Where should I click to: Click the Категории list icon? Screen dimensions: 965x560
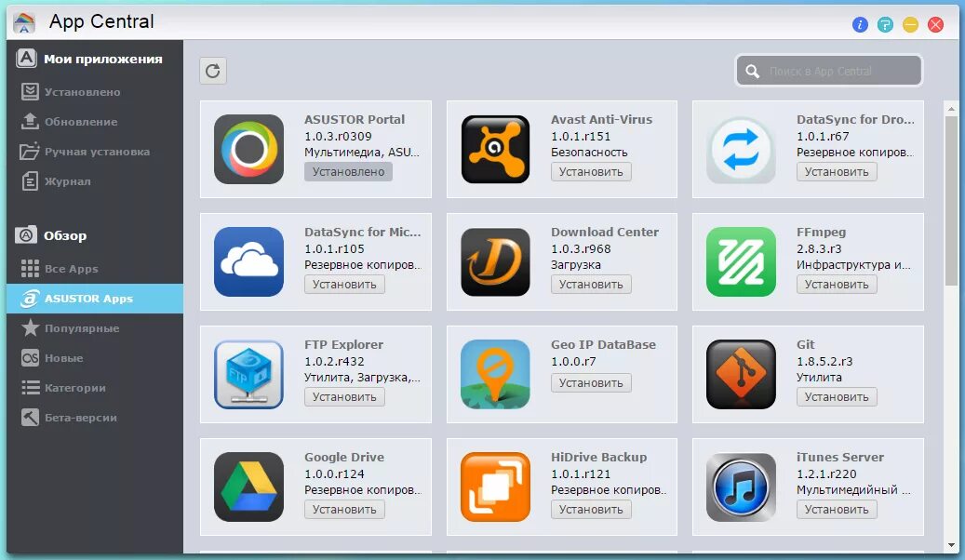point(30,387)
